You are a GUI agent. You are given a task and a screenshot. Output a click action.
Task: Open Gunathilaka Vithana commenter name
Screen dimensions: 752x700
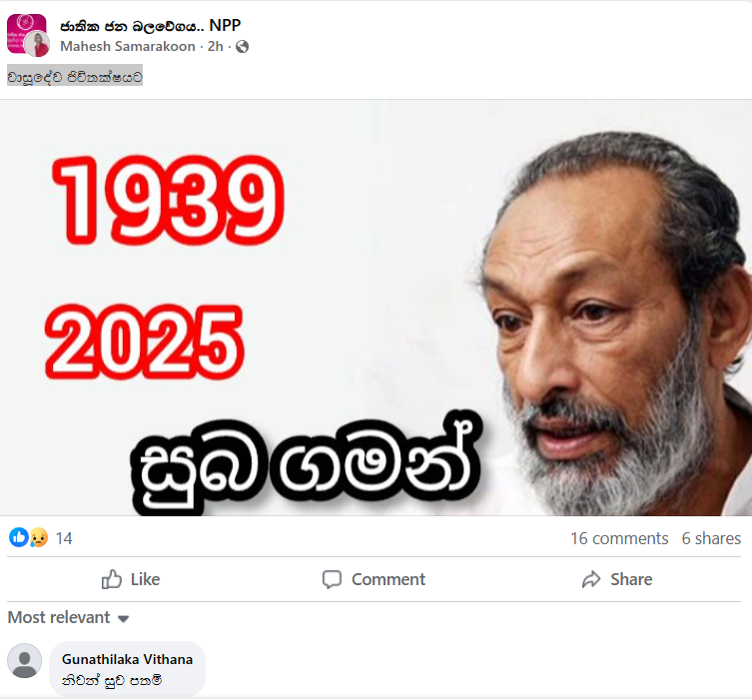(127, 659)
